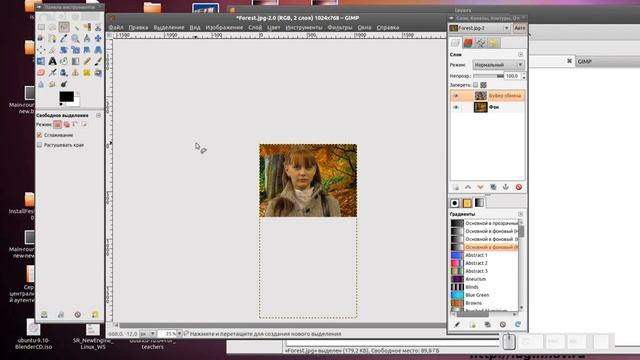Anchor the floating layer
The image size is (640, 360).
click(506, 187)
